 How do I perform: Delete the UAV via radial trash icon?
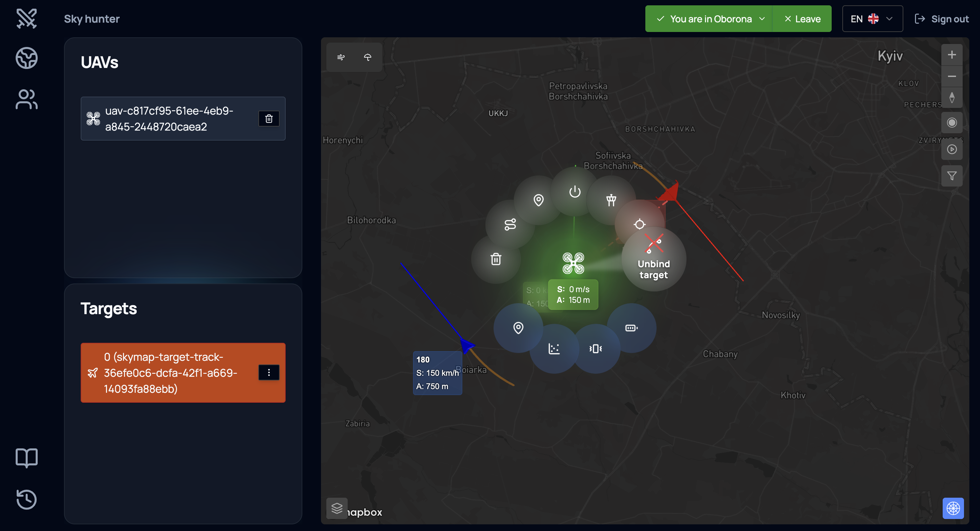coord(496,259)
